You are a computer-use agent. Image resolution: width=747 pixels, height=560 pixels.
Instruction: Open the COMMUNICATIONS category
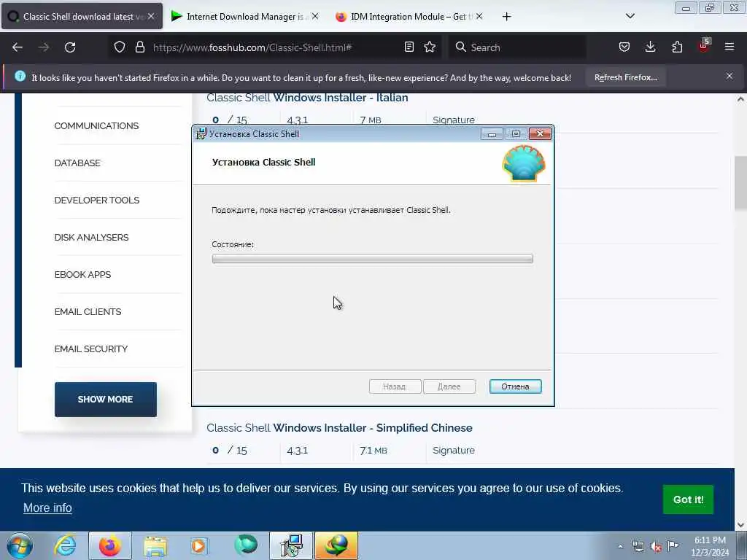[96, 125]
